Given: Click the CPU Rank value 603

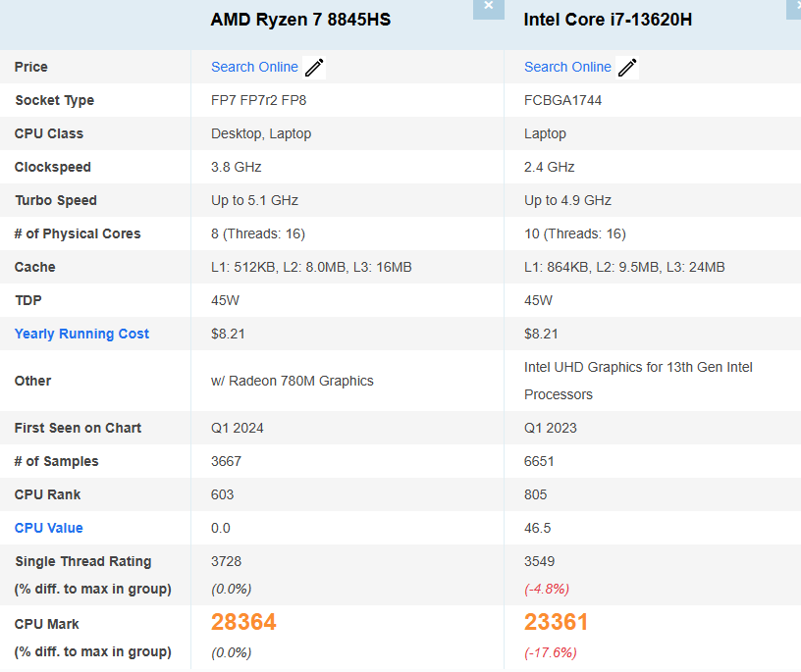Looking at the screenshot, I should point(222,494).
